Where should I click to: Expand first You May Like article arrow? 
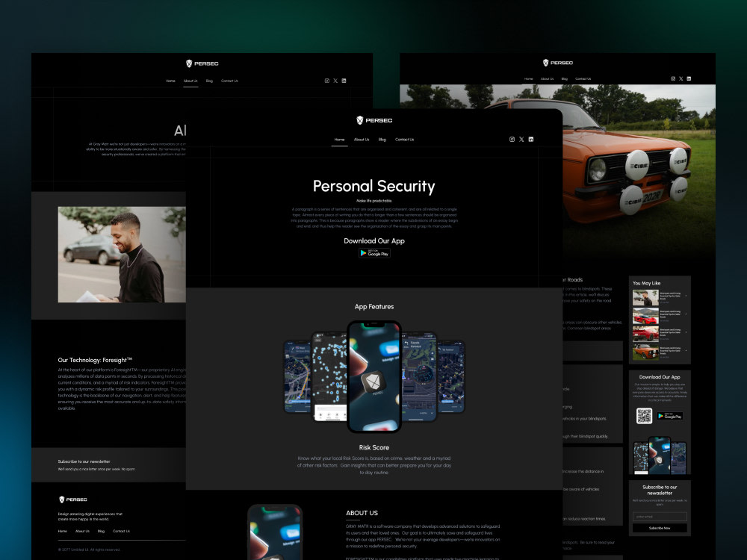click(x=686, y=296)
